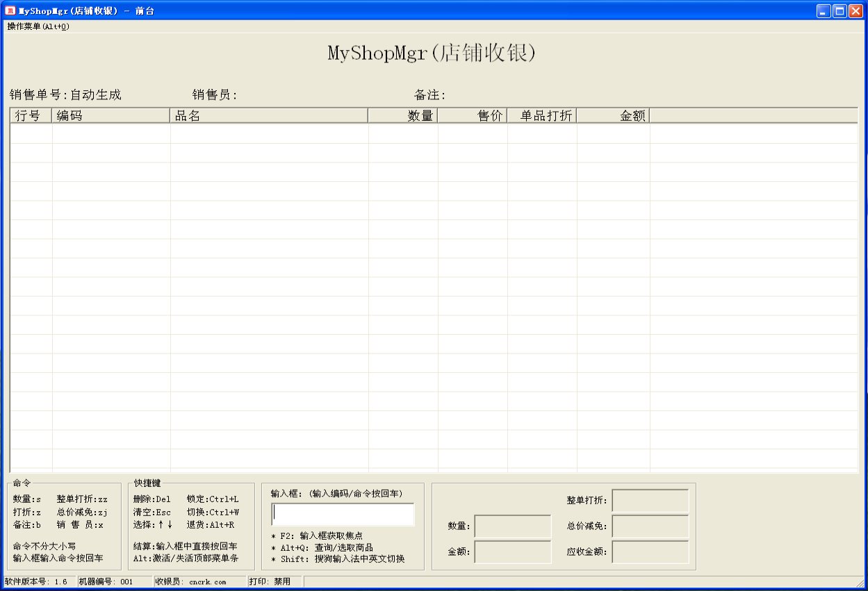Click the 打印 status bar panel
Screen dimensions: 868x591
point(275,582)
